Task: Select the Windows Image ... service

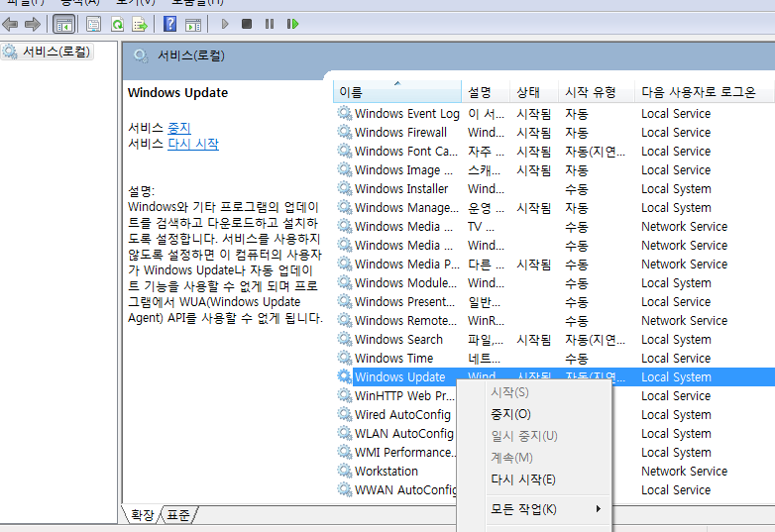Action: coord(403,170)
